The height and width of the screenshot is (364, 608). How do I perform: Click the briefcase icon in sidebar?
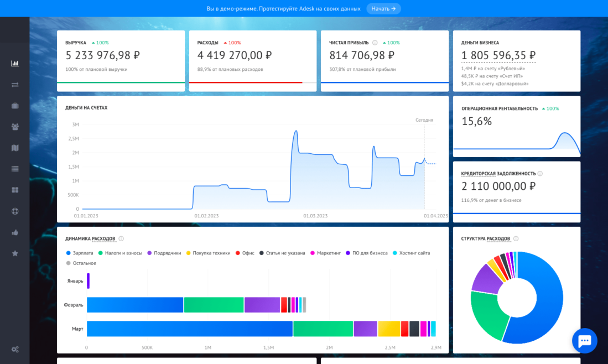pyautogui.click(x=15, y=106)
